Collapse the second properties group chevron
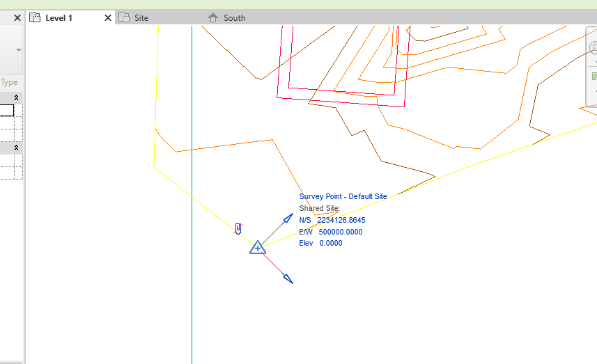 click(17, 148)
